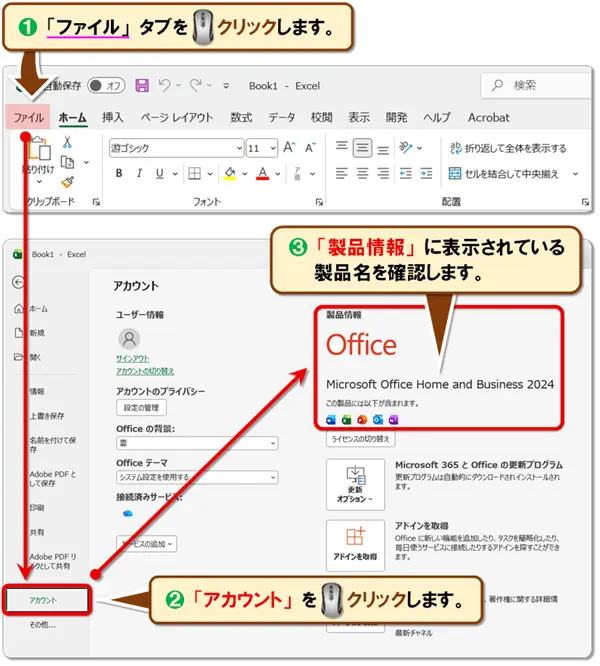This screenshot has height=666, width=600.
Task: Click Decrease Indent icon
Action: [x=406, y=173]
